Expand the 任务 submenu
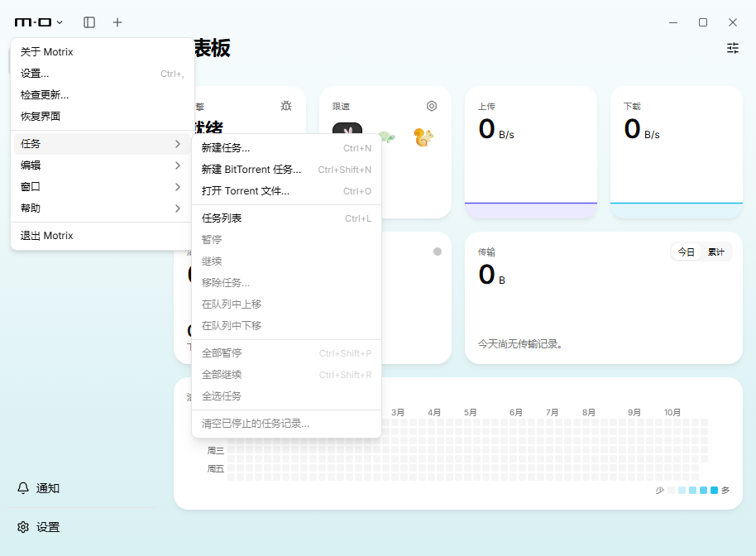This screenshot has height=556, width=756. point(103,144)
